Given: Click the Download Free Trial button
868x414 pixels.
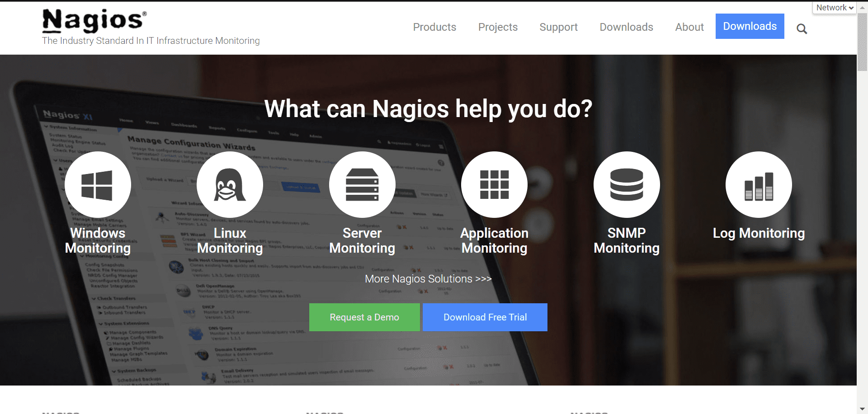Looking at the screenshot, I should 485,317.
